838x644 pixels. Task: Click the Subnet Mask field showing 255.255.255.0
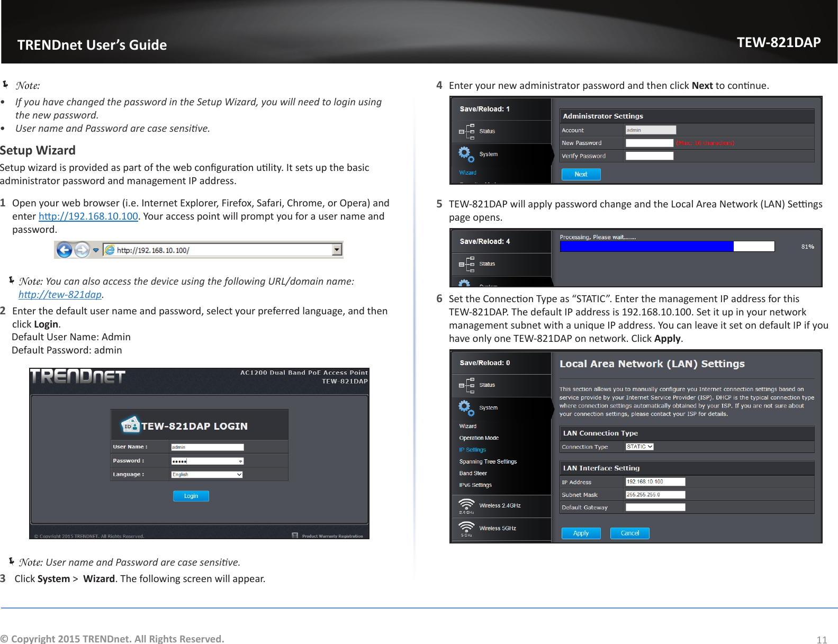tap(655, 495)
